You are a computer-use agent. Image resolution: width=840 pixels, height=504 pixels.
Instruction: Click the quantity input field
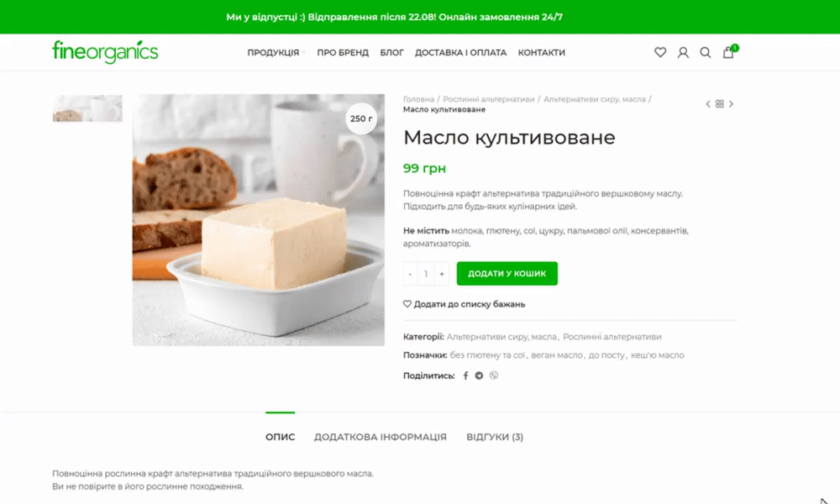[426, 274]
